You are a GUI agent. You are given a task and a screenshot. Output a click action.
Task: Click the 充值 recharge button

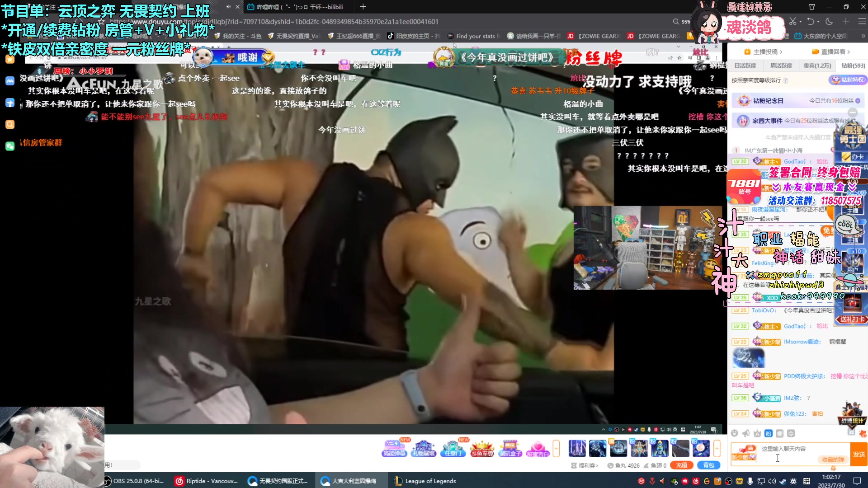click(682, 465)
